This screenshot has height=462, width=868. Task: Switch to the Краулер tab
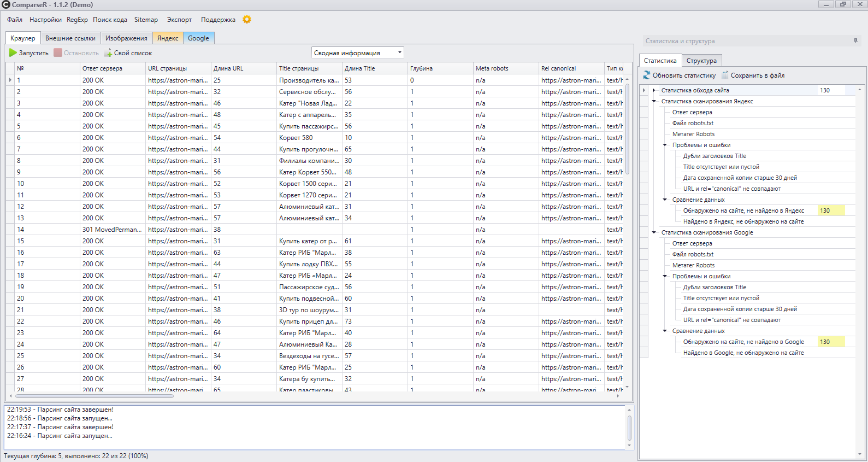(x=23, y=38)
